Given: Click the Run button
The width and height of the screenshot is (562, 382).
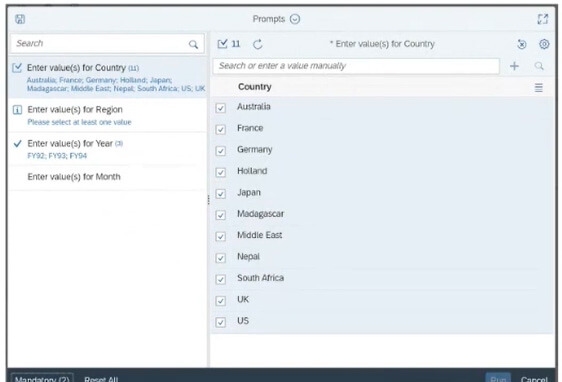Looking at the screenshot, I should [x=498, y=378].
